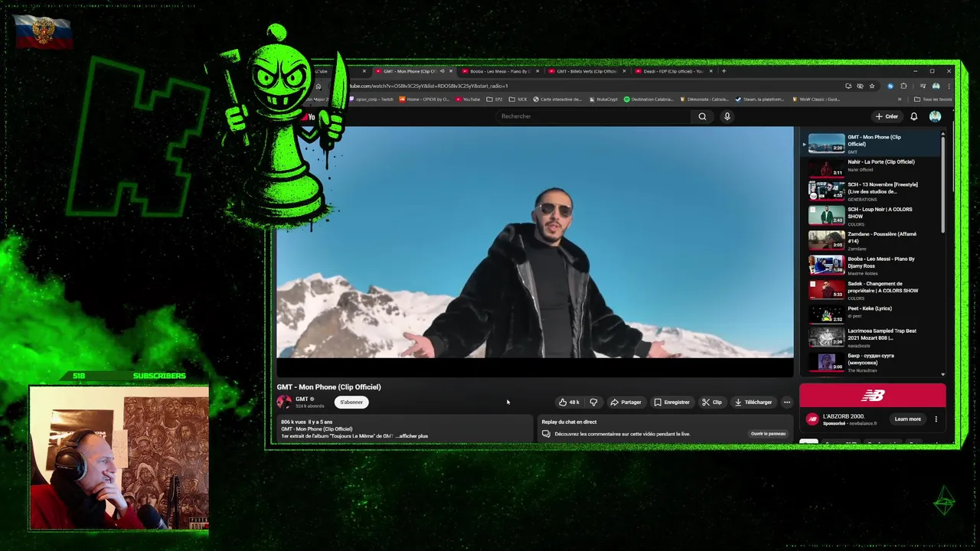Click Ouvrir le panneau for chat replay
Viewport: 980px width, 551px height.
pyautogui.click(x=768, y=434)
